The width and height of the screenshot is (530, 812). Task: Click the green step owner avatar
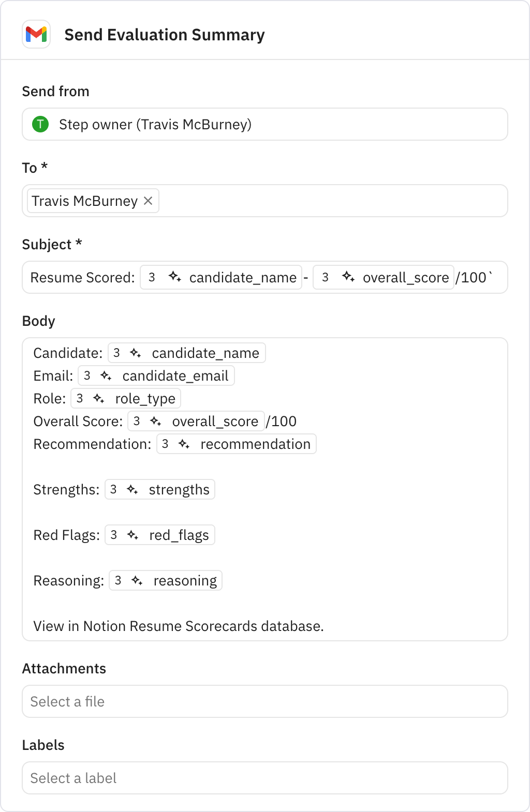click(x=40, y=124)
